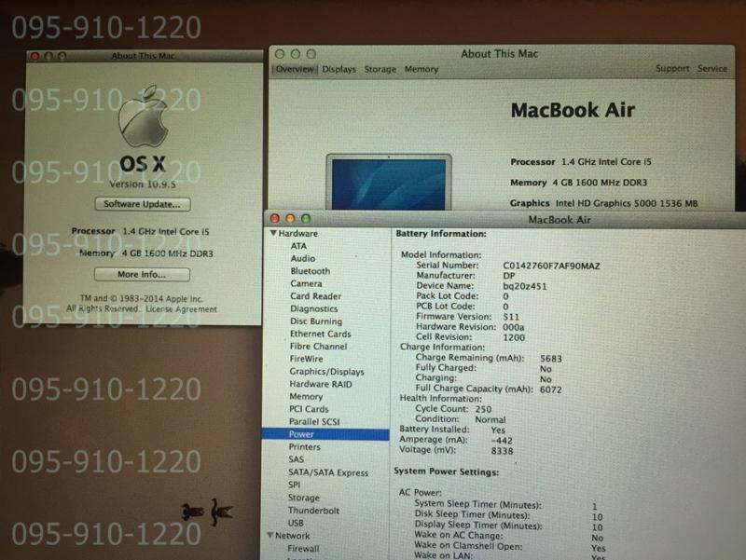This screenshot has height=560, width=746.
Task: Select PCI Cards in hardware list
Action: click(x=309, y=409)
